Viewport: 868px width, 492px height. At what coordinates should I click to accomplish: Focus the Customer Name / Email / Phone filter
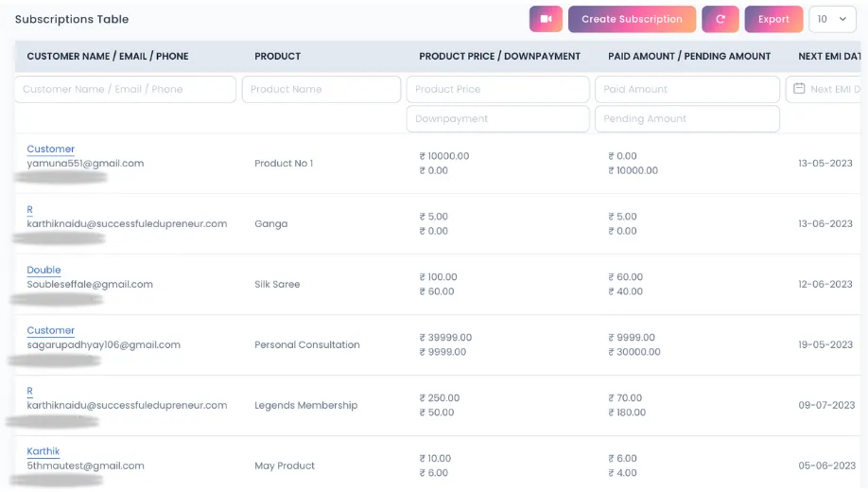(126, 89)
